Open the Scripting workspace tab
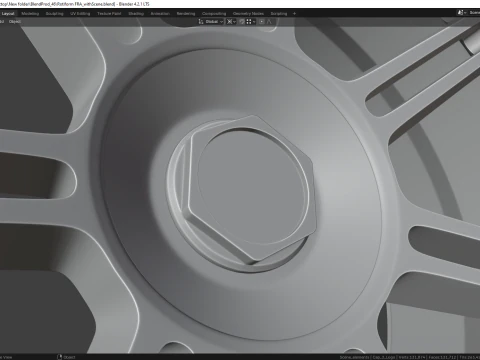 [279, 14]
